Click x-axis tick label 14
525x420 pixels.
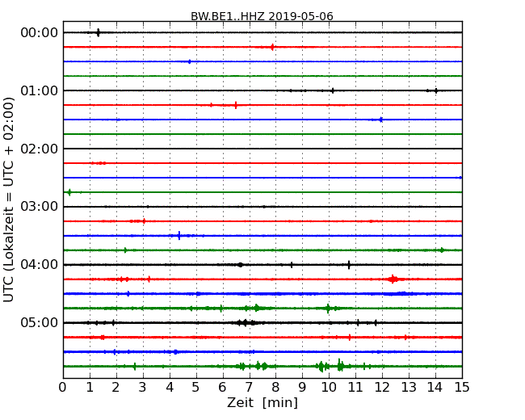tap(435, 388)
